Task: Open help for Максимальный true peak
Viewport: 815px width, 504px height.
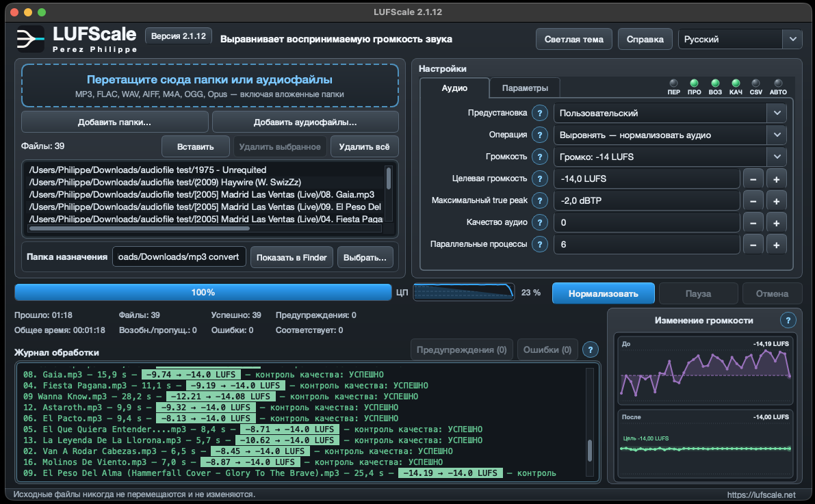Action: coord(540,200)
